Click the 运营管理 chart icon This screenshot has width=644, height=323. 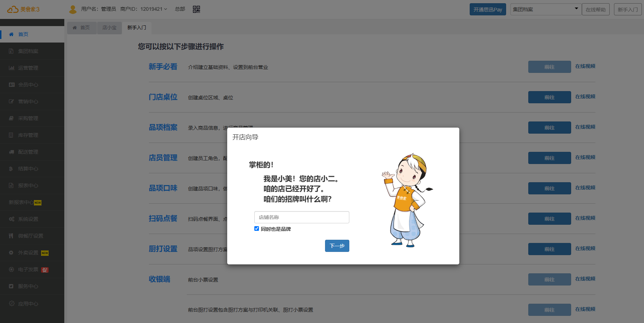11,68
